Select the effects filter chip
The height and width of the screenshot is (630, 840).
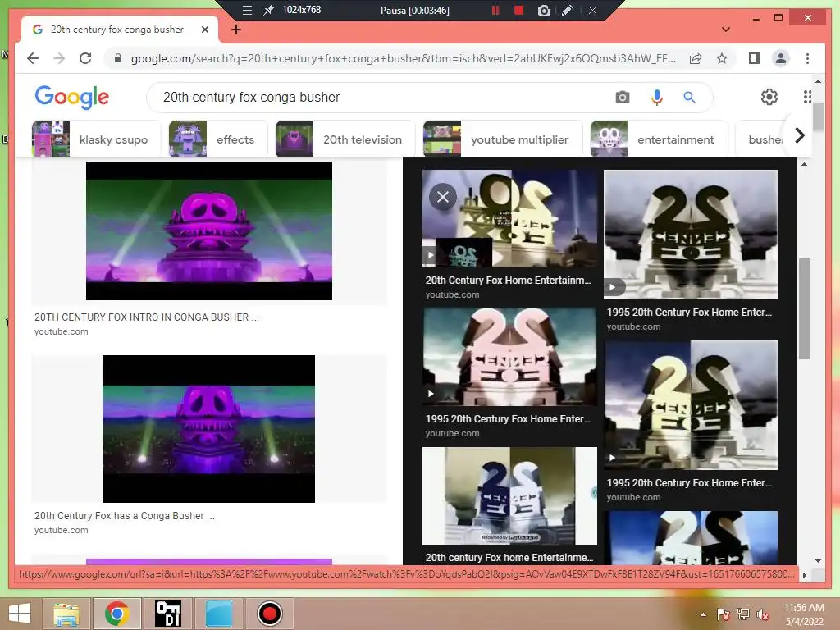tap(218, 139)
